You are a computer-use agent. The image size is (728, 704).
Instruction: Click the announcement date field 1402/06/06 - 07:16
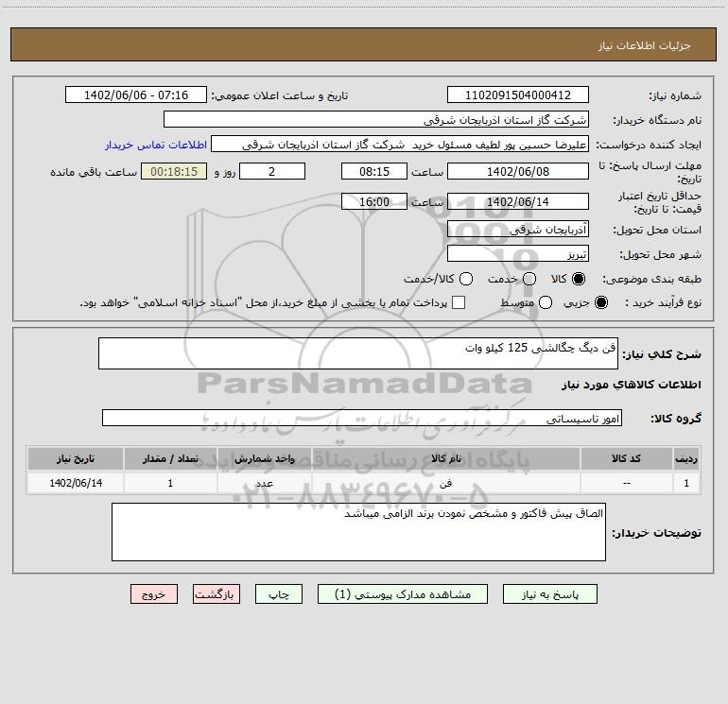[x=136, y=95]
